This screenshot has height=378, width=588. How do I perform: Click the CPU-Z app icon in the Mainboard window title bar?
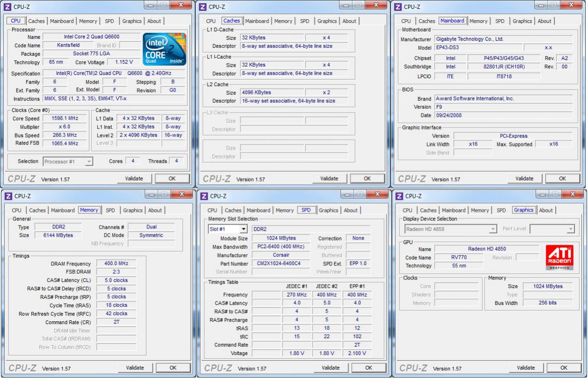398,7
